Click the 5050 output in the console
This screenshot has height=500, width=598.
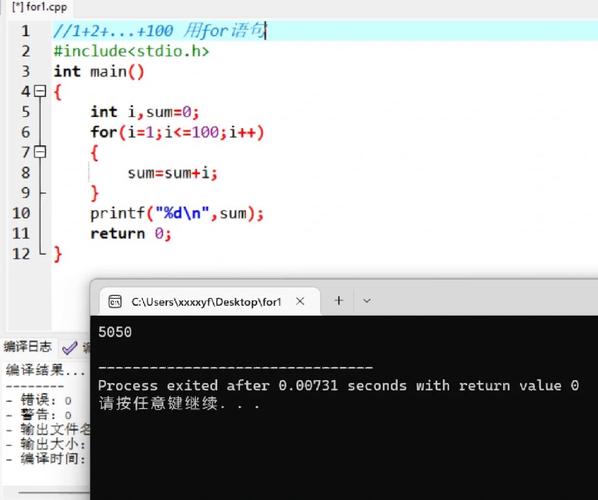click(115, 332)
